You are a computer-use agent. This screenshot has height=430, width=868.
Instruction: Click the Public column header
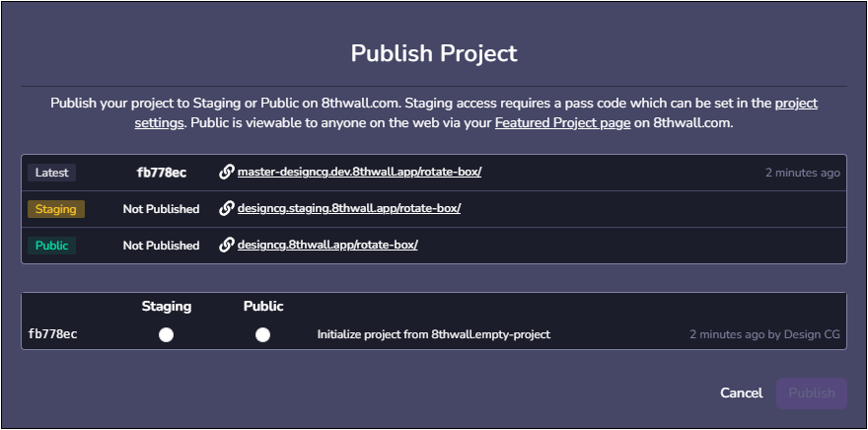click(x=263, y=306)
